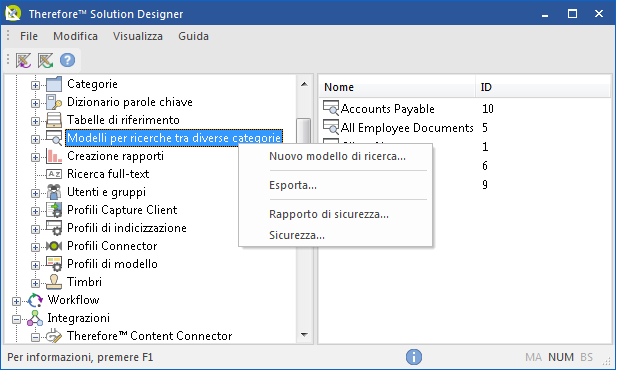Screen dimensions: 617x371
Task: Click the Workflow circular arrows icon
Action: point(35,300)
